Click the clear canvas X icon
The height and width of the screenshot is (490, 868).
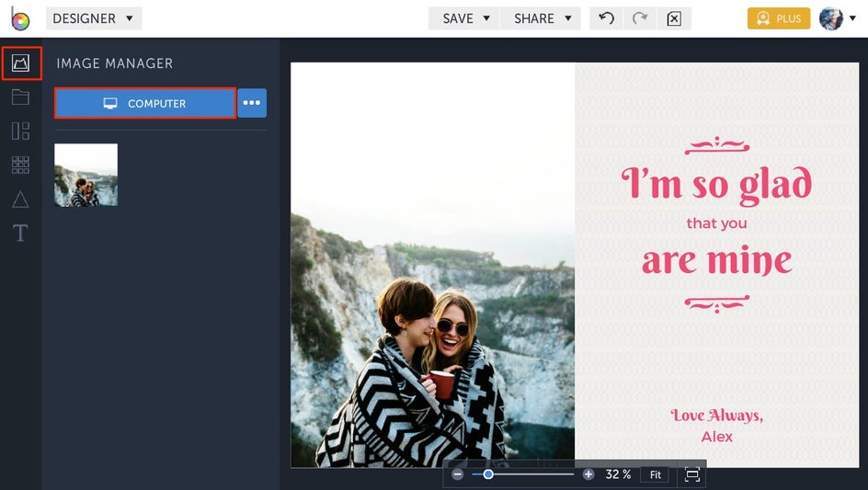(674, 18)
